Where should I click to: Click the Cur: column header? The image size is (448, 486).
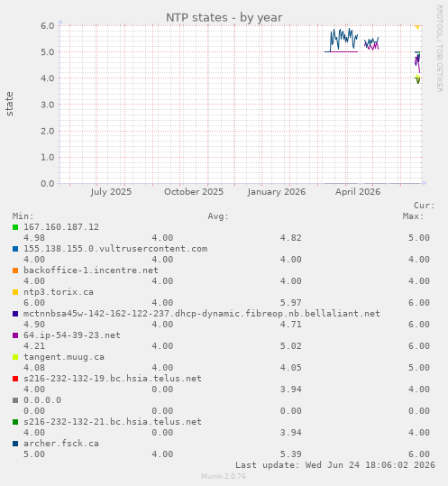[425, 206]
